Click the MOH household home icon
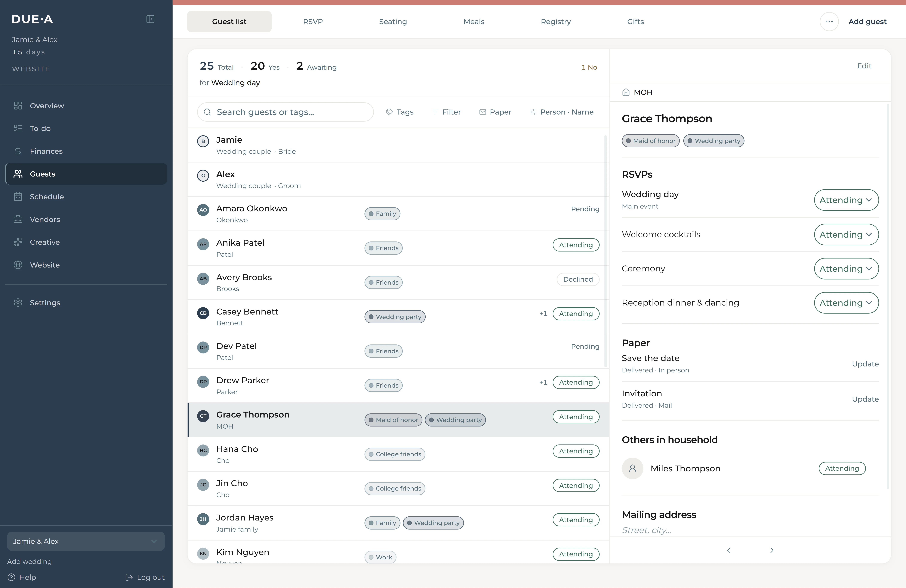Image resolution: width=906 pixels, height=588 pixels. 626,92
